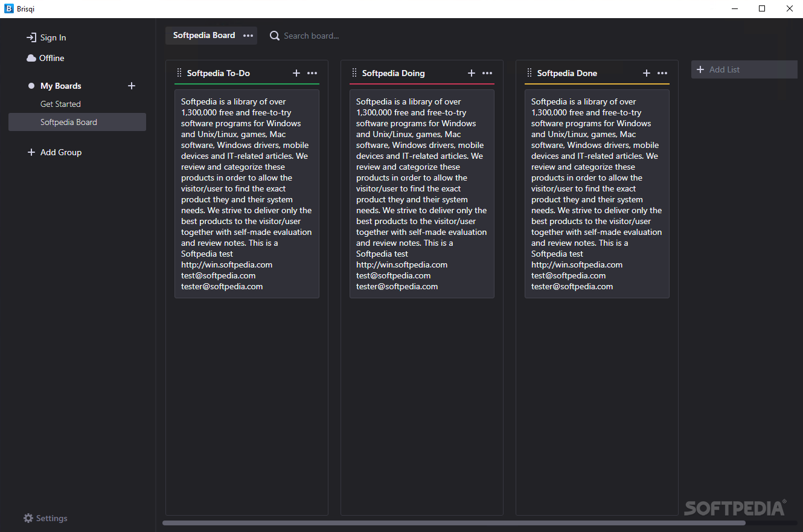
Task: Click the Softpedia Done list title
Action: [567, 73]
